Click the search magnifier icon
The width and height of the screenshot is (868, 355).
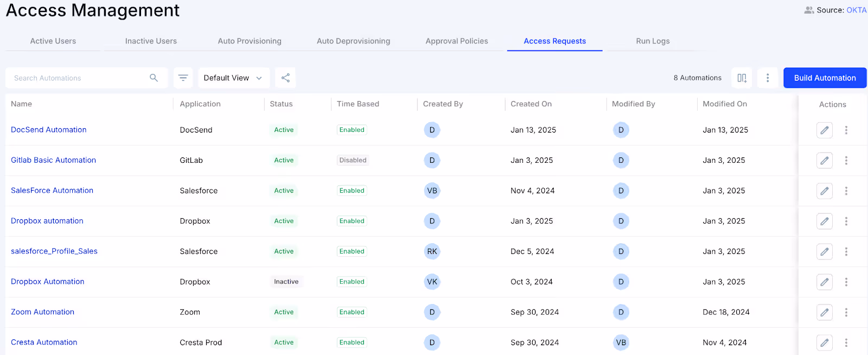[x=154, y=78]
